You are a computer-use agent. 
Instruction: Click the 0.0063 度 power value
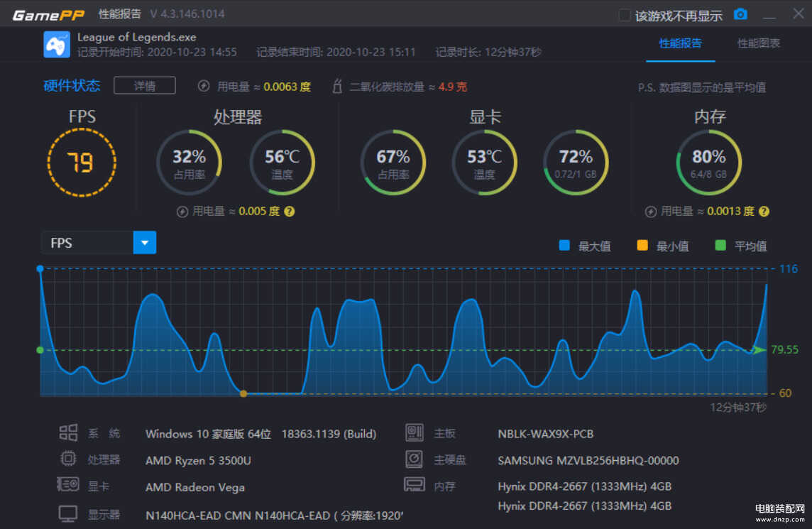click(x=287, y=87)
